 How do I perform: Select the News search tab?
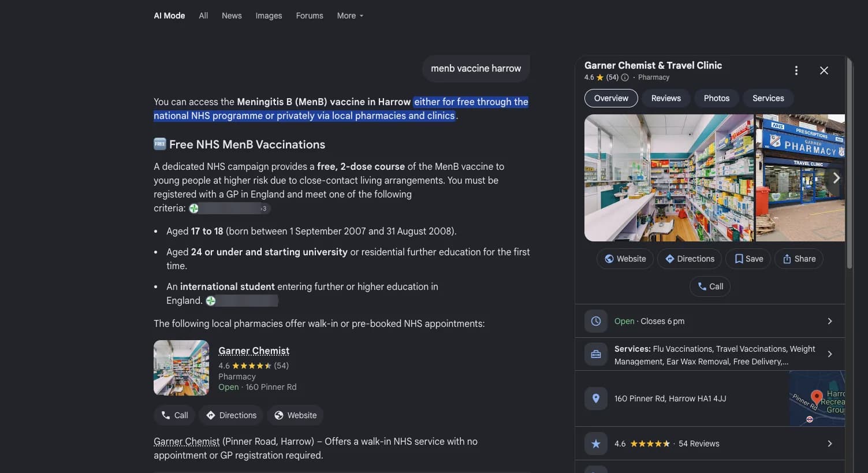232,16
